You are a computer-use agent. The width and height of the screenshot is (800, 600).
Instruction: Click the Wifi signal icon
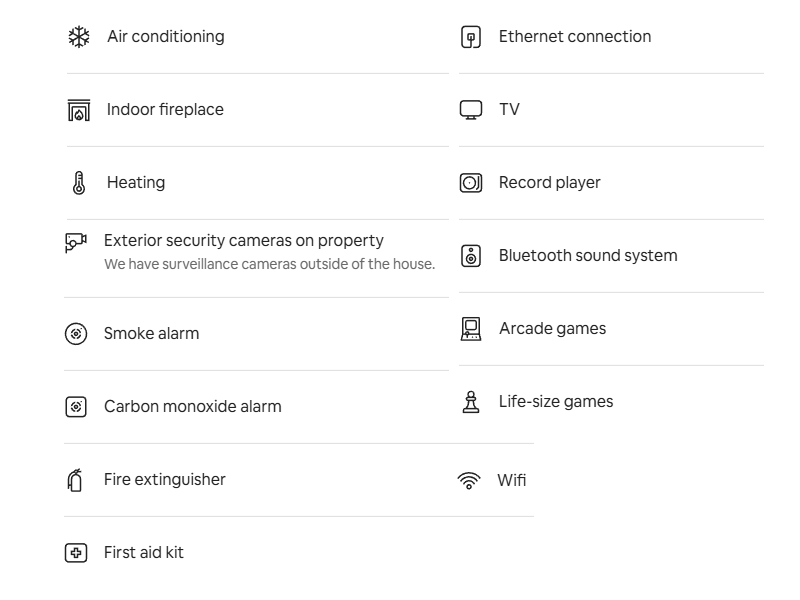click(469, 480)
